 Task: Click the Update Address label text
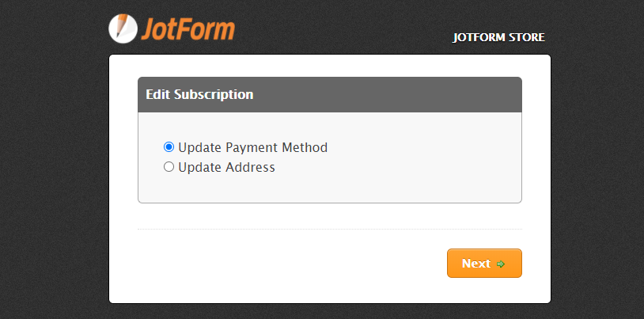(x=226, y=167)
